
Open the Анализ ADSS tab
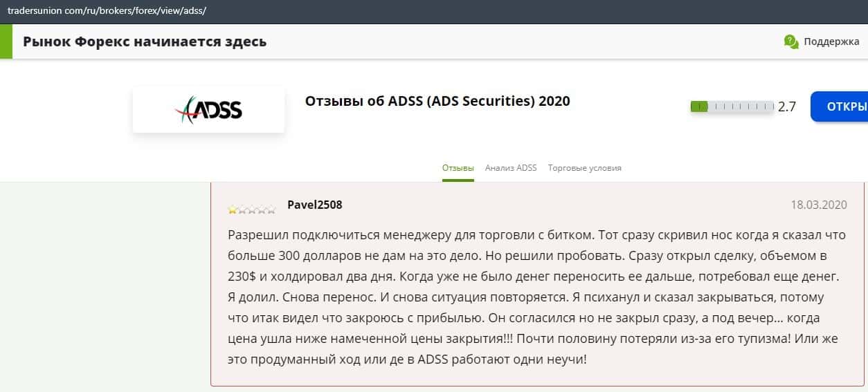[511, 168]
